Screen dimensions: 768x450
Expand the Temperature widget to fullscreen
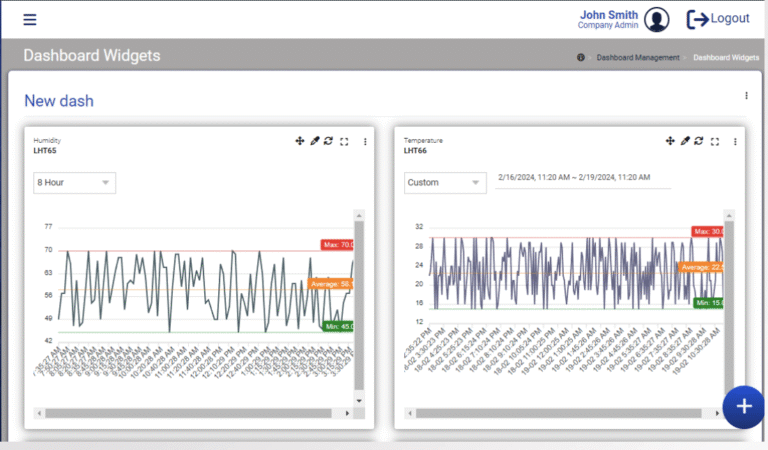click(x=715, y=142)
